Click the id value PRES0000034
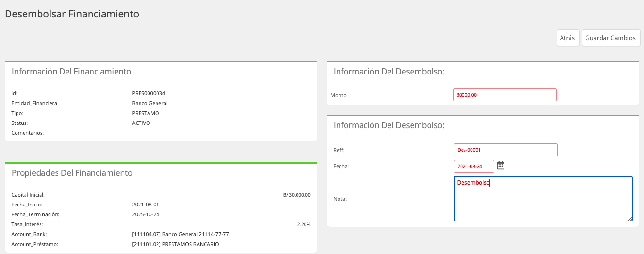The image size is (644, 254). [149, 93]
